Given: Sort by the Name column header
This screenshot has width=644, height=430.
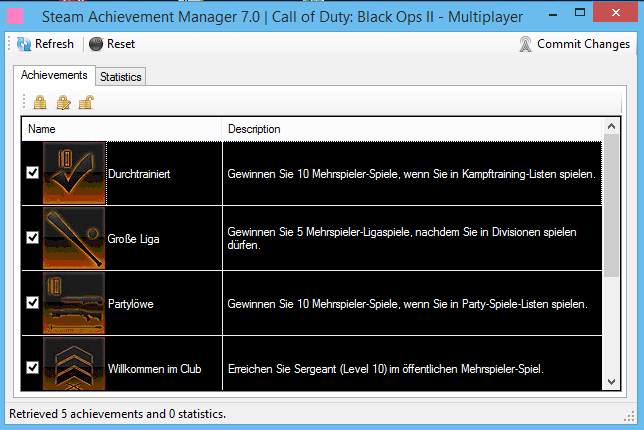Looking at the screenshot, I should point(122,129).
